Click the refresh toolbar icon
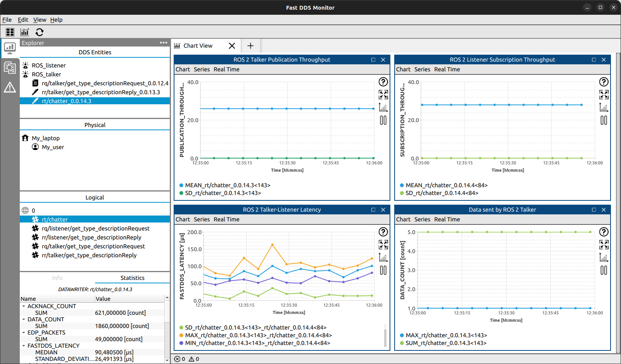The image size is (621, 364). coord(40,32)
